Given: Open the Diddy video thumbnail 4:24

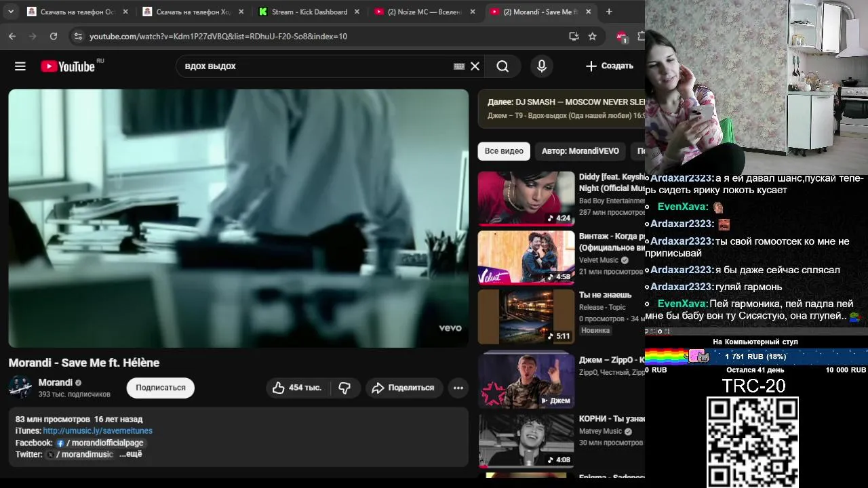Looking at the screenshot, I should tap(526, 199).
